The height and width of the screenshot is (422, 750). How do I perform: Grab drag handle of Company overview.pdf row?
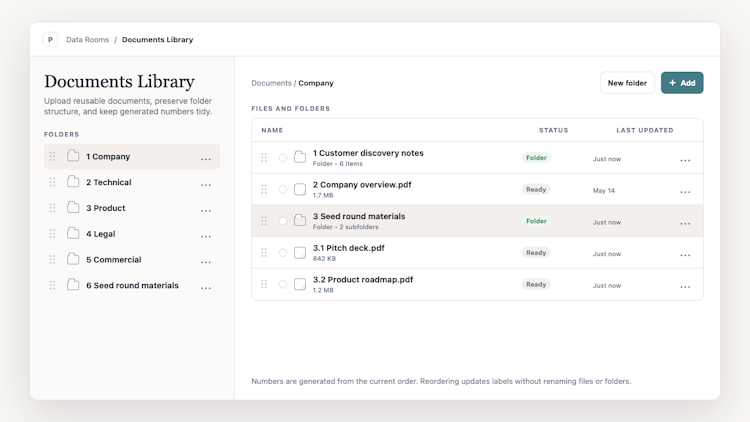[x=264, y=189]
